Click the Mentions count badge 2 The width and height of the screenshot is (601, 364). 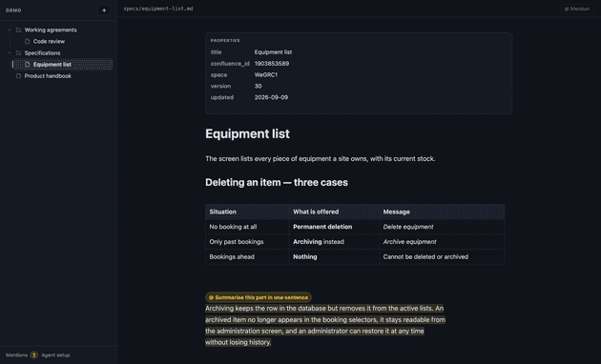(33, 355)
